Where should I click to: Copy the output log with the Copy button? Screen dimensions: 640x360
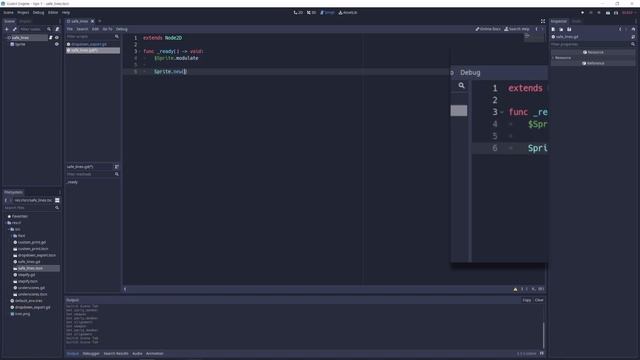pyautogui.click(x=527, y=300)
